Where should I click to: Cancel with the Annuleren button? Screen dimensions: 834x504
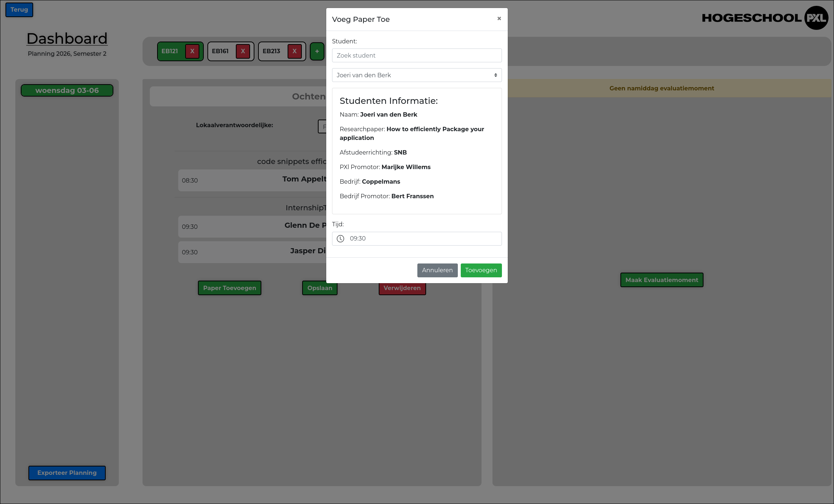click(437, 270)
